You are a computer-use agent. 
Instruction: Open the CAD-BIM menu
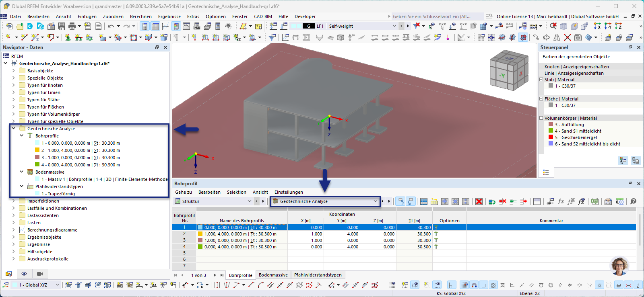pyautogui.click(x=263, y=16)
